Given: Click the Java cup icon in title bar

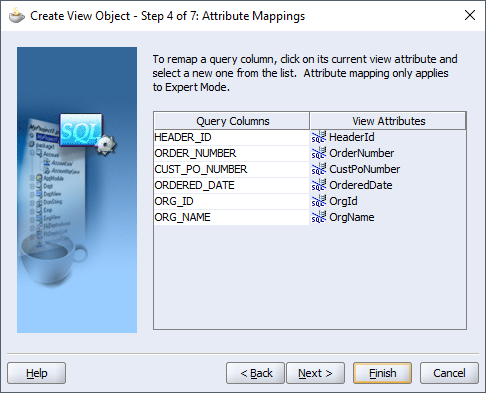Looking at the screenshot, I should [x=17, y=15].
